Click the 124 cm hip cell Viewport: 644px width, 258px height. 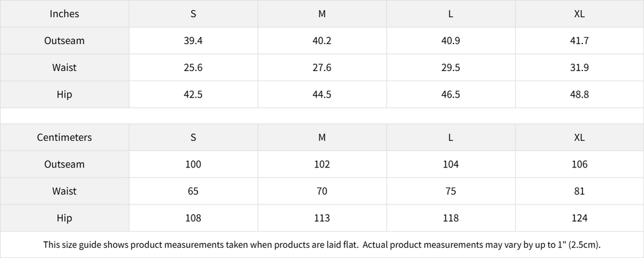click(x=579, y=218)
